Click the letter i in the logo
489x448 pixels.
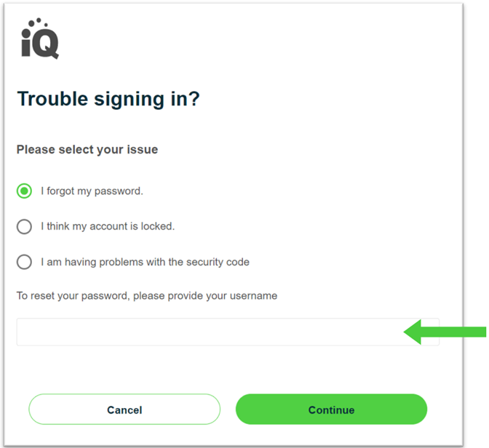26,44
